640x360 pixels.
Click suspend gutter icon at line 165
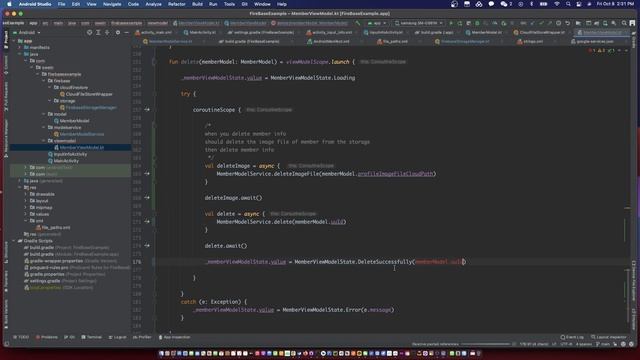coord(147,173)
